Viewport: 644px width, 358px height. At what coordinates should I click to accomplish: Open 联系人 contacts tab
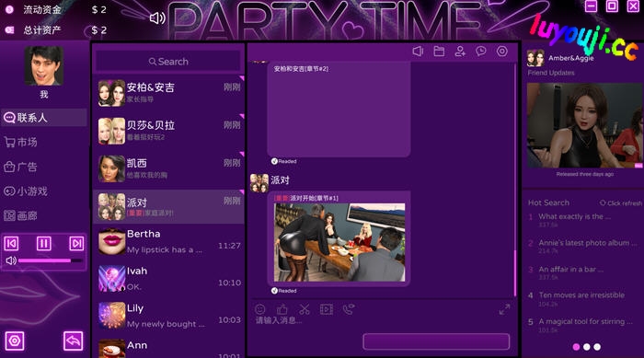(43, 118)
